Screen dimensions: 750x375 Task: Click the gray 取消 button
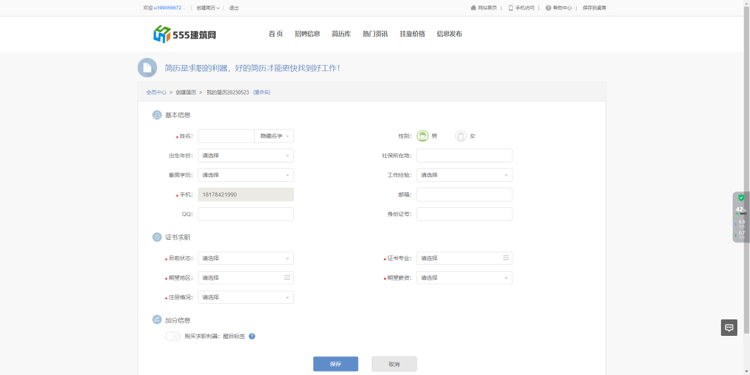[394, 364]
